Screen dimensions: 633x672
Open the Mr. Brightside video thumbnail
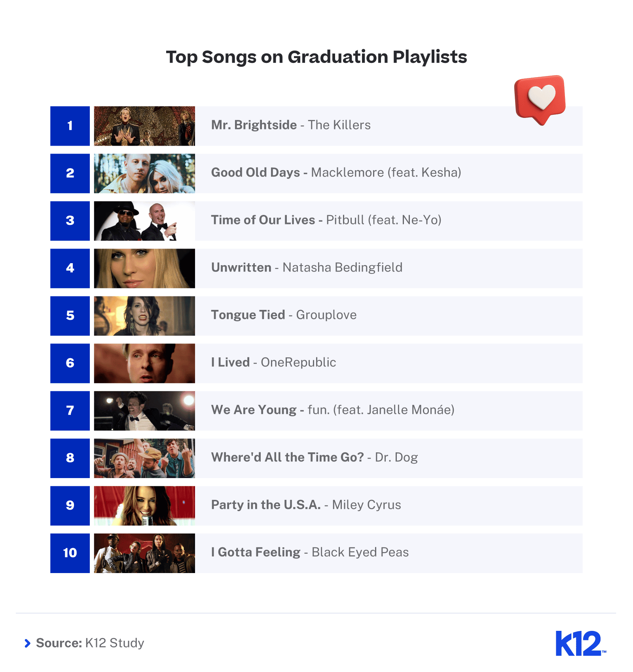tap(144, 126)
